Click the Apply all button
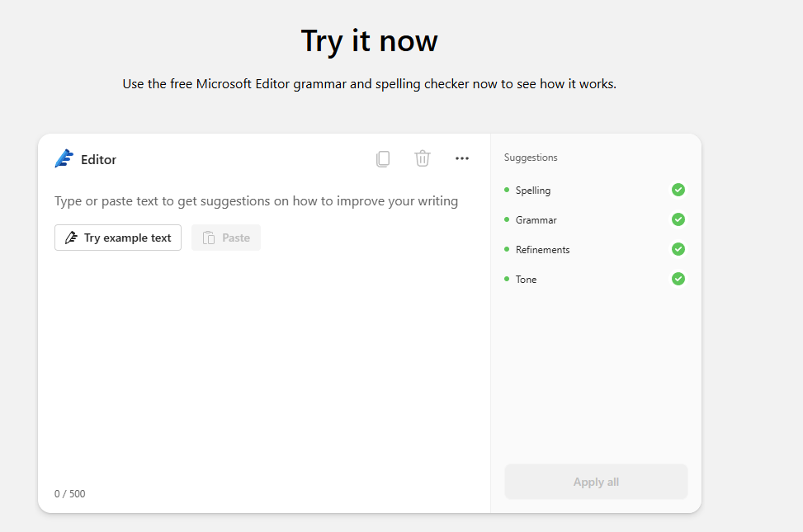803x532 pixels. (x=596, y=482)
